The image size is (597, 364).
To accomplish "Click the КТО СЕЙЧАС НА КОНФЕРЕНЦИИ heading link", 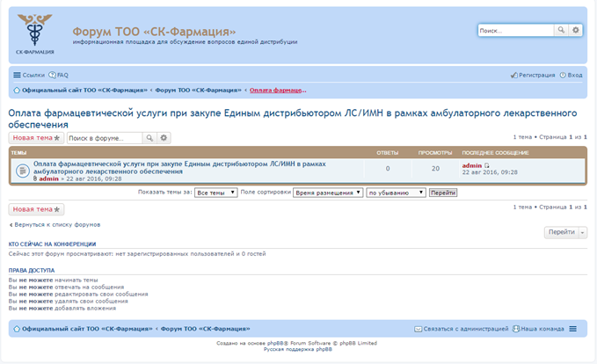I will click(52, 244).
